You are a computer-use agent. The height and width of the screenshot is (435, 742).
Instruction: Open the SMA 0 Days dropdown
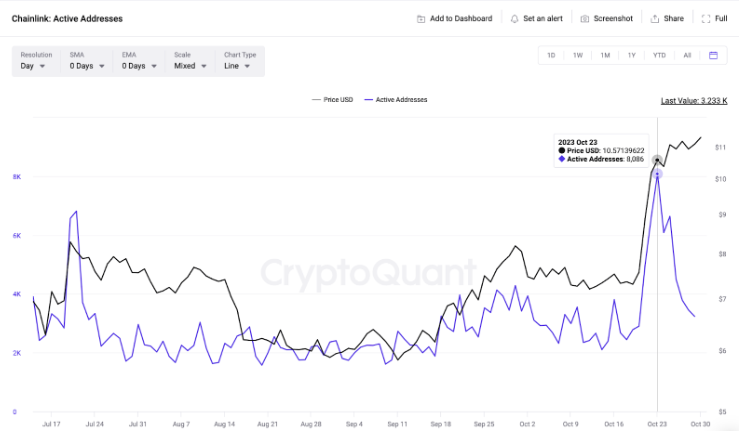[x=88, y=62]
